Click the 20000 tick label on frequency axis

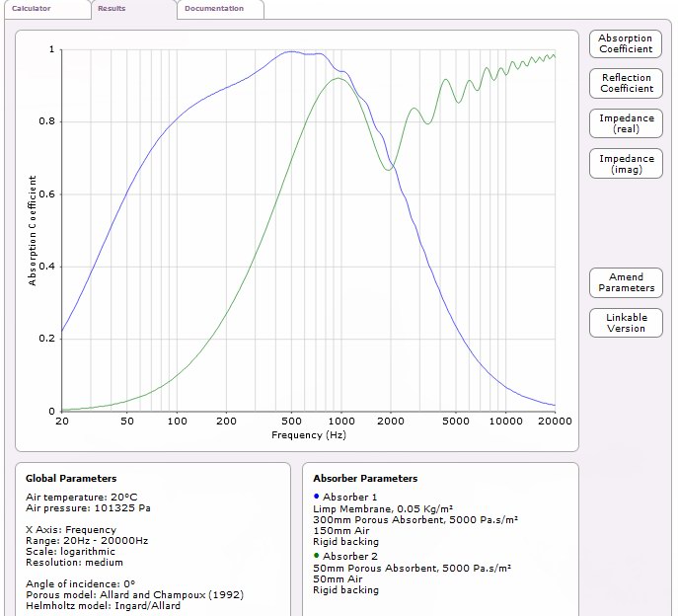click(x=555, y=421)
